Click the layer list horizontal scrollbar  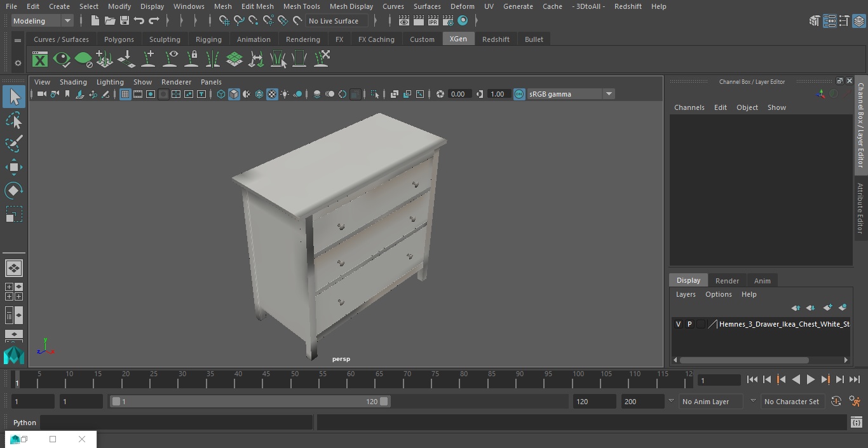click(744, 360)
